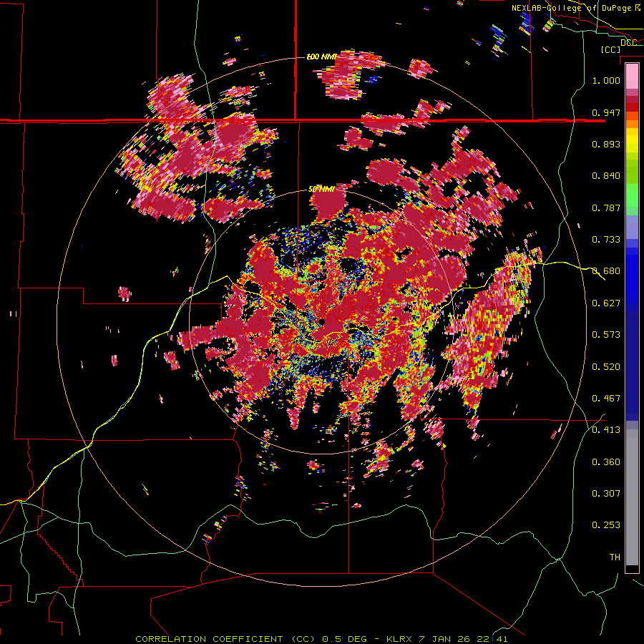Click the TH threshold label
The height and width of the screenshot is (644, 644).
point(615,557)
